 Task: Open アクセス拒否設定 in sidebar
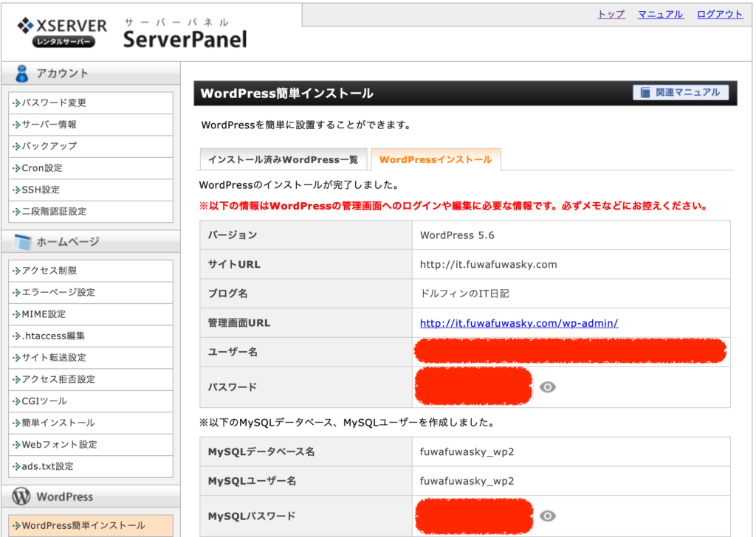pos(91,379)
